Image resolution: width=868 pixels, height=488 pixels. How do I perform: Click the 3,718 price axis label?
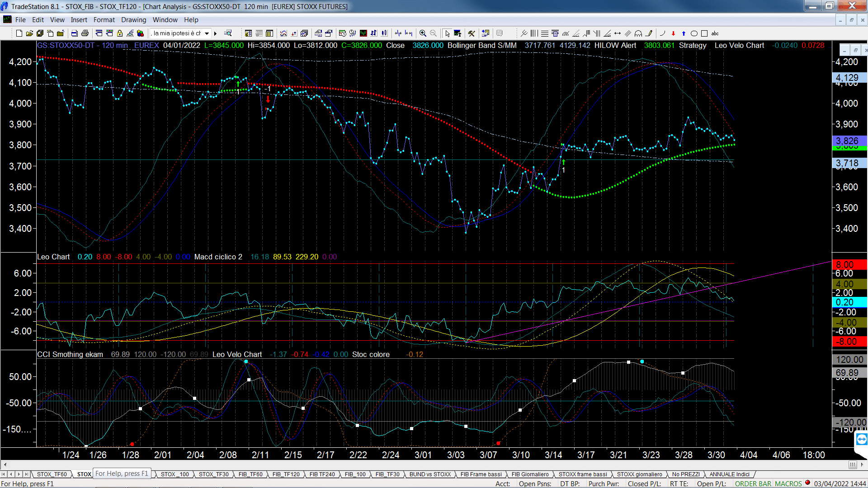tap(849, 163)
